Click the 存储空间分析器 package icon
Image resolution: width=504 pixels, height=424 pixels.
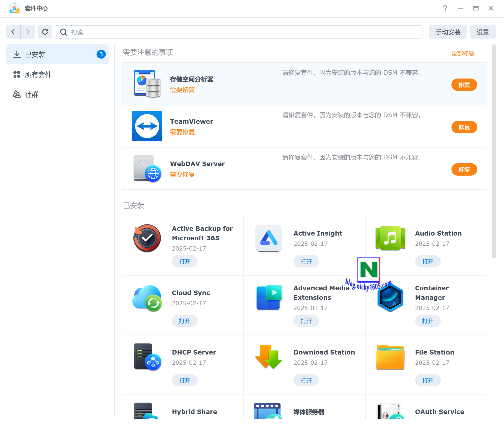point(147,84)
